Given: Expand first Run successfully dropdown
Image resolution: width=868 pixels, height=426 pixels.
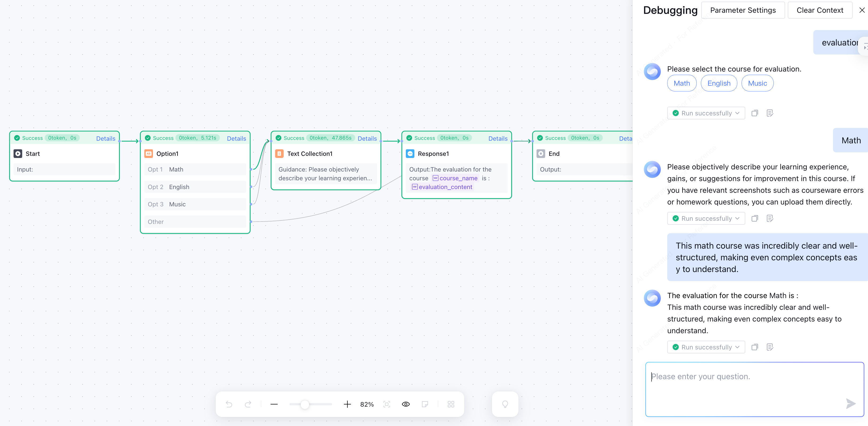Looking at the screenshot, I should click(x=706, y=113).
